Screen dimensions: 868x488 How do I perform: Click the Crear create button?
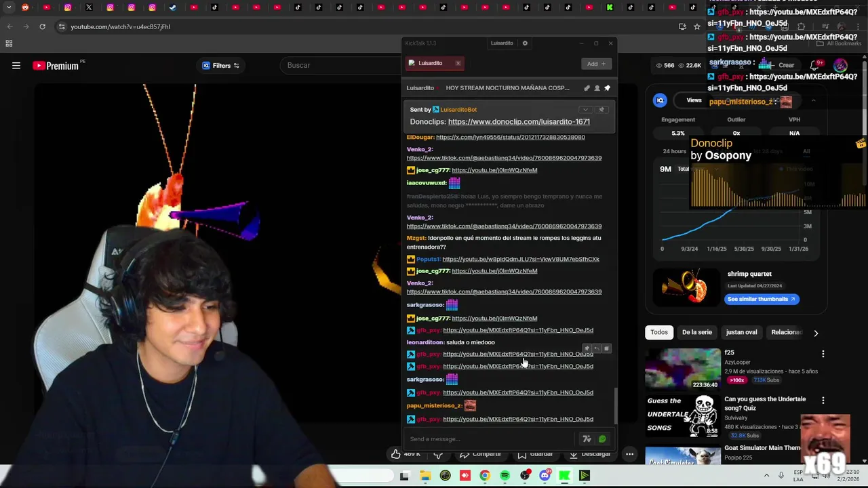click(x=780, y=66)
